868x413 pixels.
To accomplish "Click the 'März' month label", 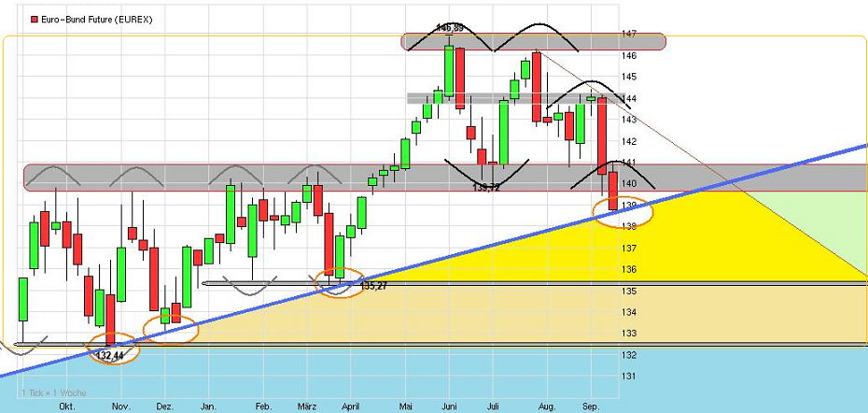I will 307,406.
